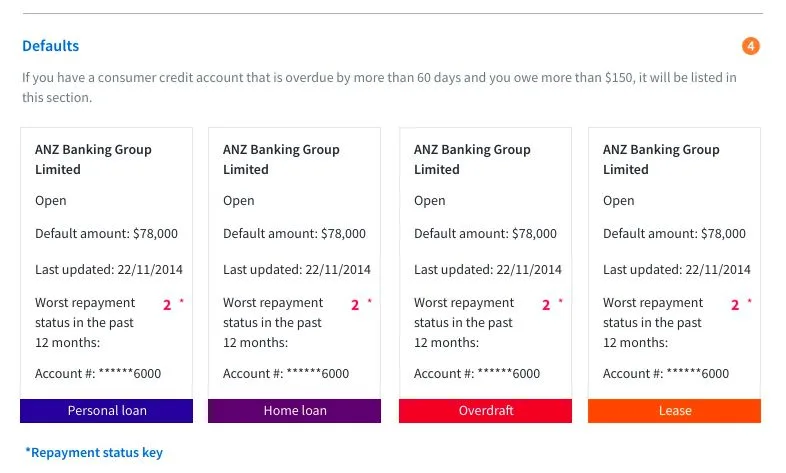Click repayment status 2 in Lease card
Screen dimensions: 786x473
[x=735, y=305]
